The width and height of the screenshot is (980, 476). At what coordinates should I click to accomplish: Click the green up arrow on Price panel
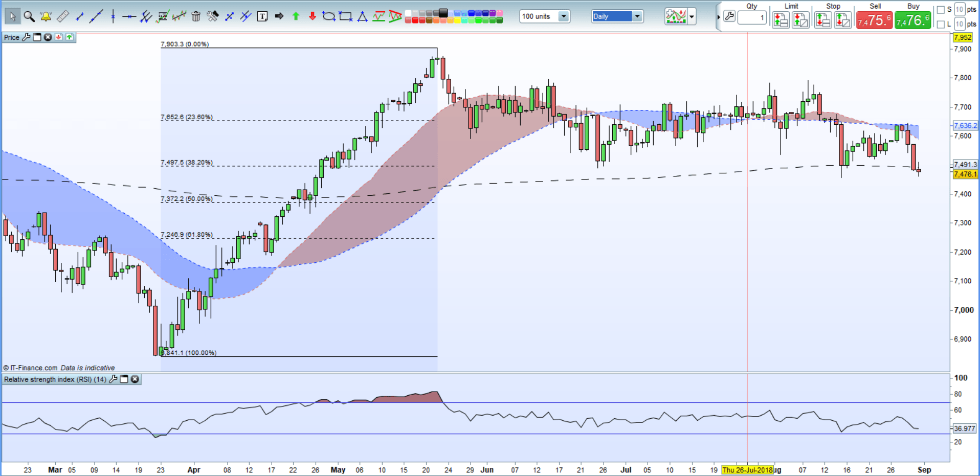(69, 37)
